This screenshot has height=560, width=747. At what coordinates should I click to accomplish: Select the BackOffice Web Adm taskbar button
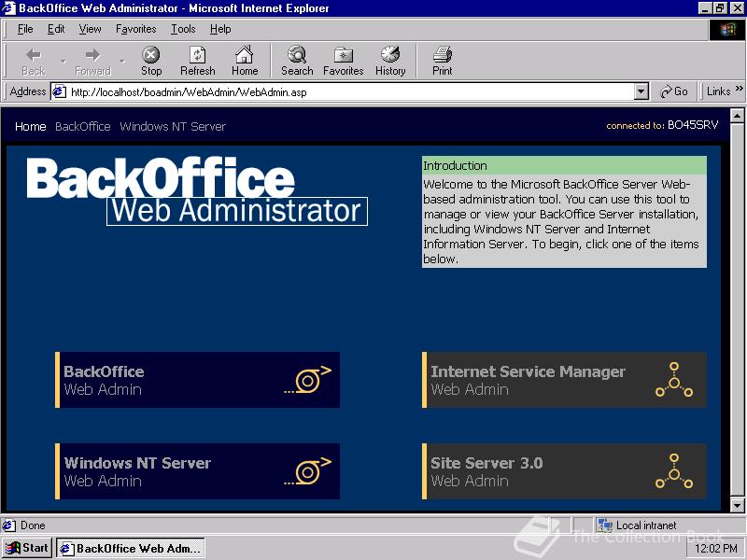point(131,549)
